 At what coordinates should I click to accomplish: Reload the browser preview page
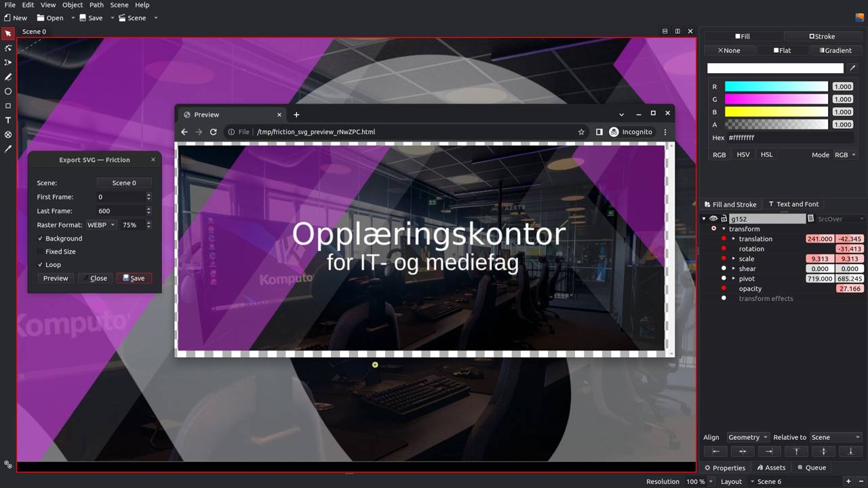(213, 132)
